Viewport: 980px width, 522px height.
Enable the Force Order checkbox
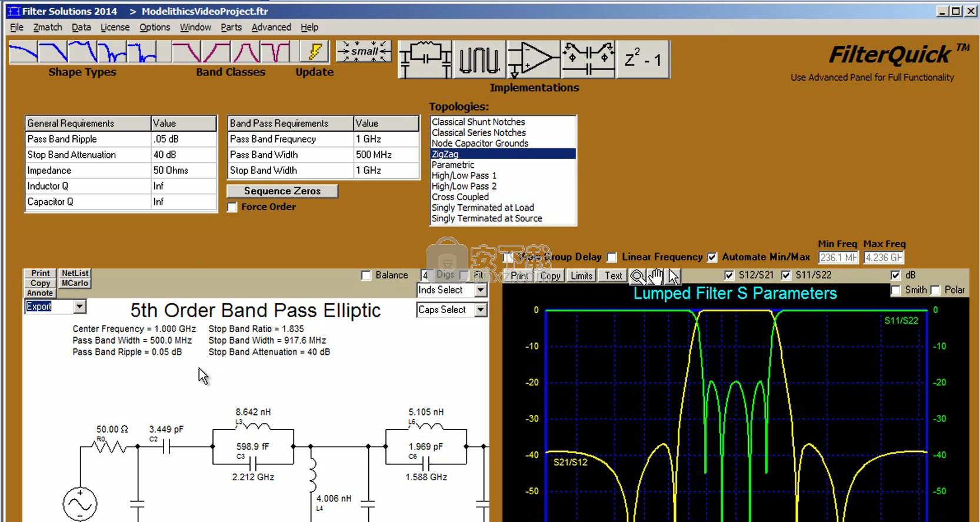click(x=232, y=207)
